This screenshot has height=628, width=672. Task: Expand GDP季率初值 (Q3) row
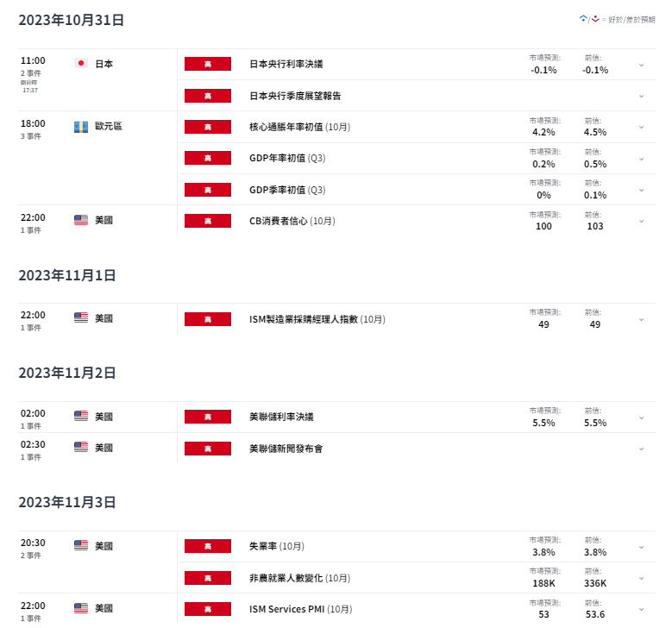pos(642,190)
